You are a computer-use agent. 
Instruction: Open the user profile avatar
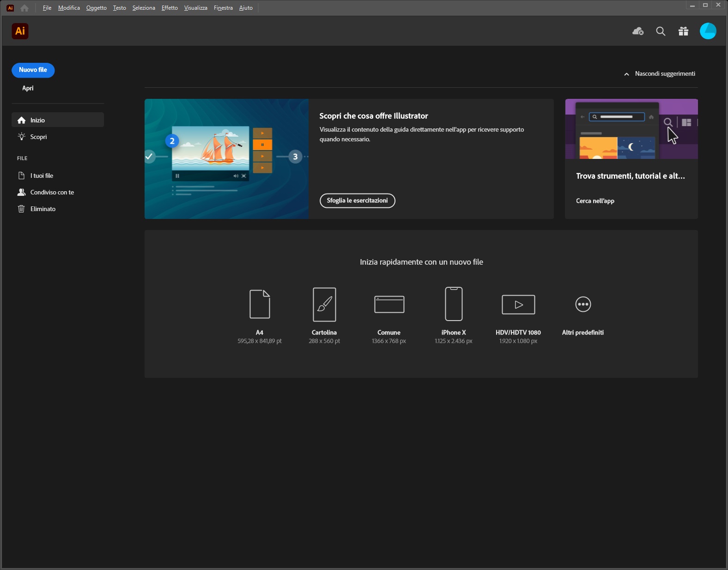click(708, 31)
